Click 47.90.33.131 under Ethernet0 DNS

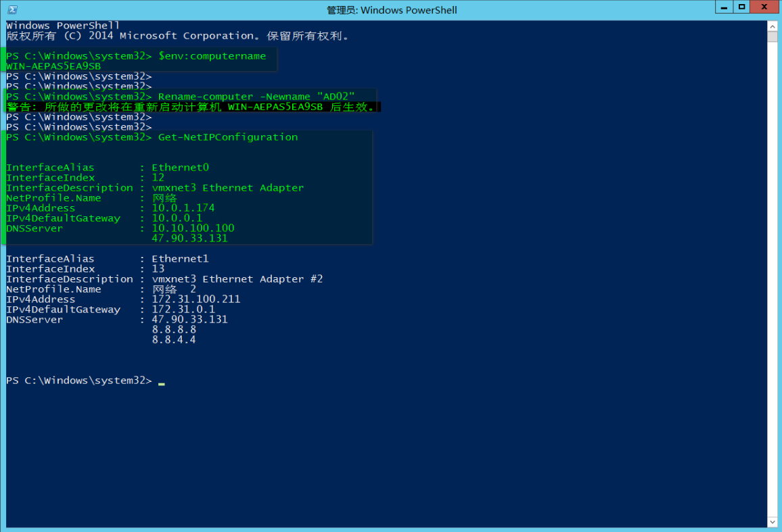189,239
